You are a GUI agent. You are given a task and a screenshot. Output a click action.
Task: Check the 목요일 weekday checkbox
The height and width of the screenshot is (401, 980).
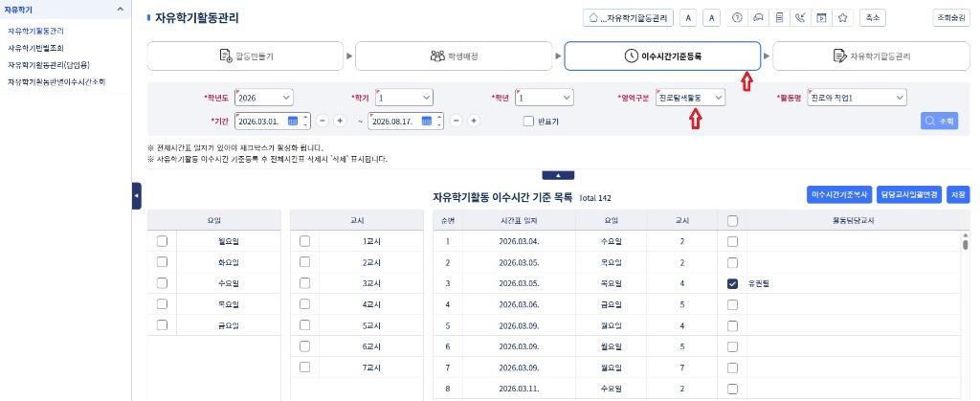pos(162,304)
